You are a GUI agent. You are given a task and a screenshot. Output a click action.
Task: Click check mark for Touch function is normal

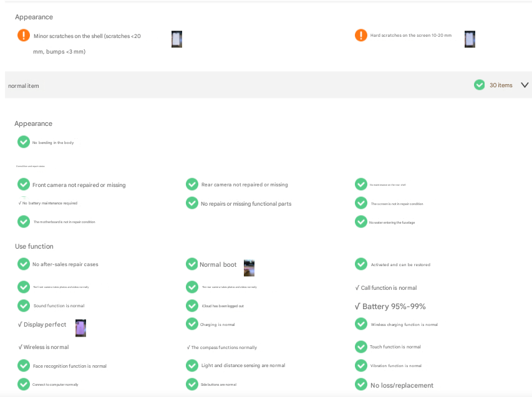361,347
